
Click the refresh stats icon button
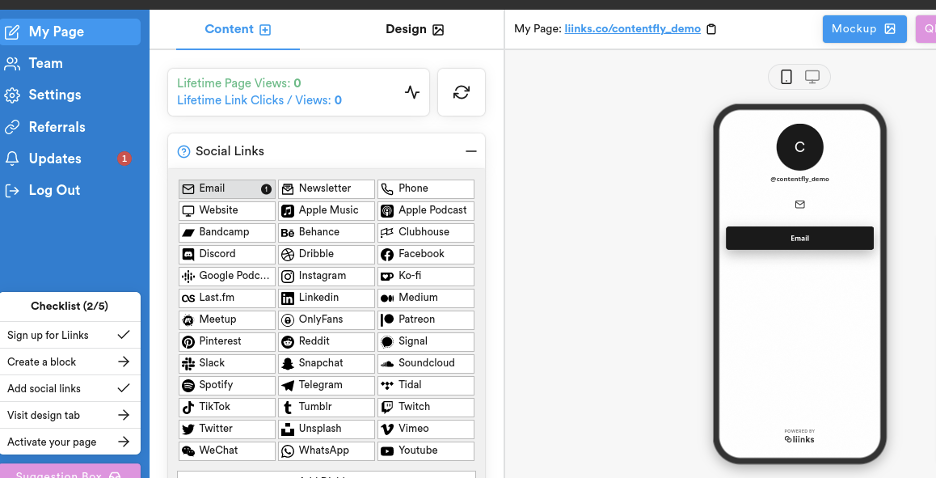(461, 92)
